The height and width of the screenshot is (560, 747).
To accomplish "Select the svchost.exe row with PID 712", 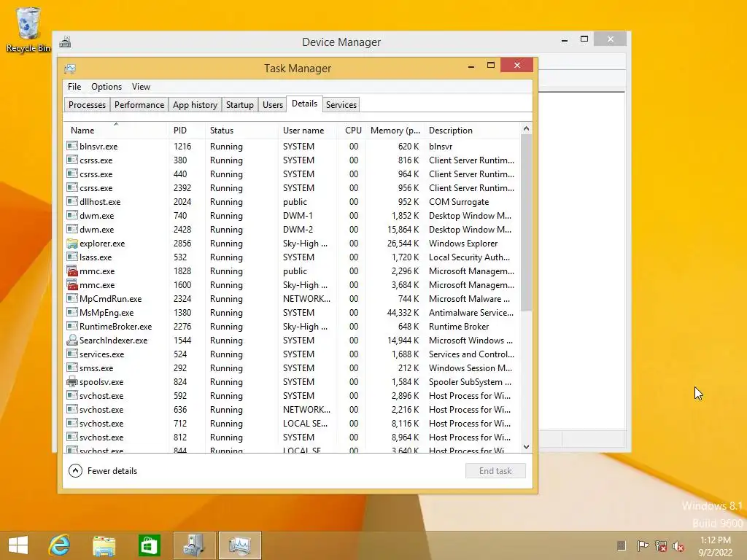I will 292,424.
